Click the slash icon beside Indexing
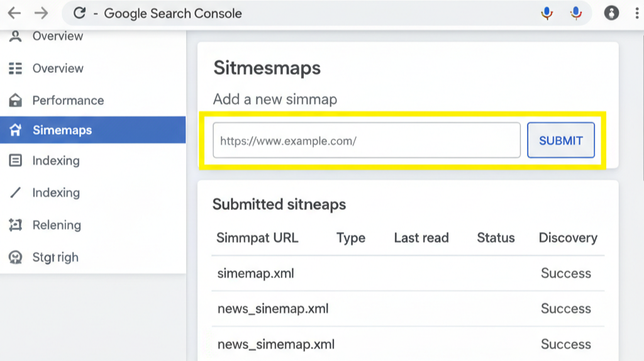Screen dimensions: 644x361 click(x=16, y=193)
